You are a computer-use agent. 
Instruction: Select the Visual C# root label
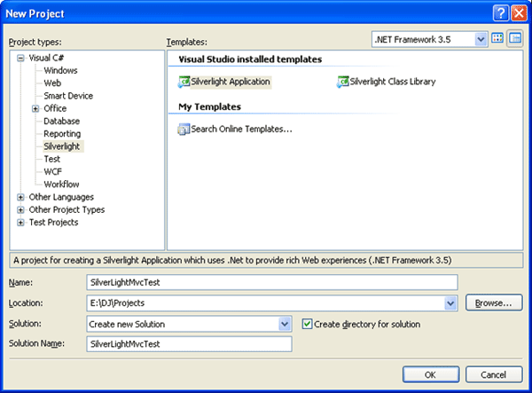pos(46,58)
